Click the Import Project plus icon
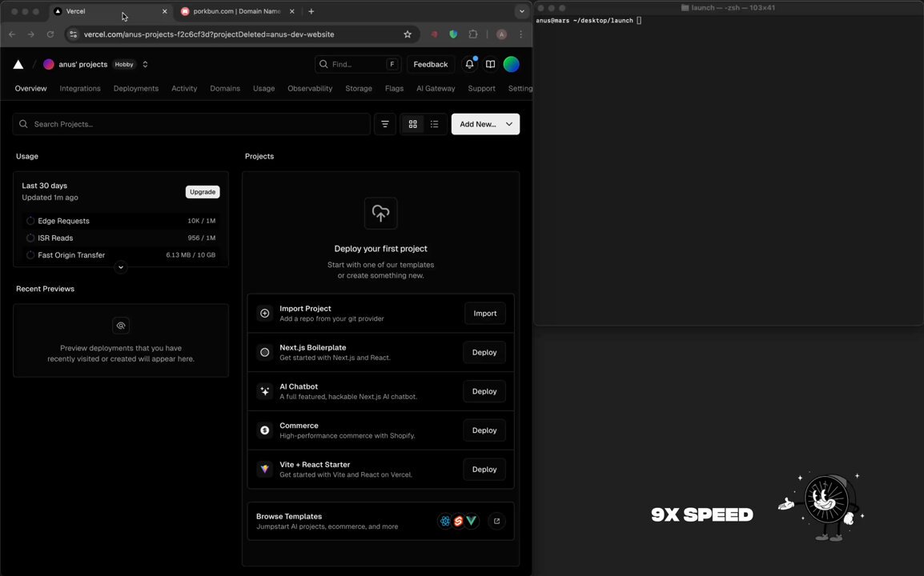924x576 pixels. coord(264,314)
